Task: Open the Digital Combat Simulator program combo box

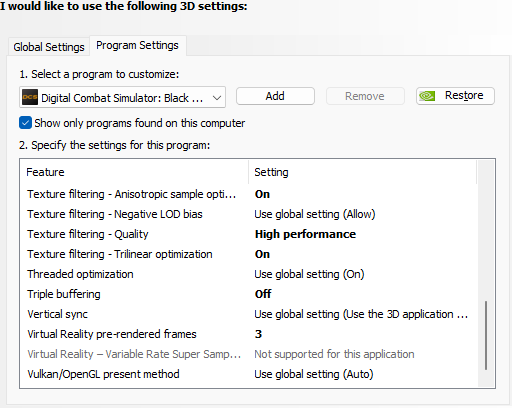Action: click(x=122, y=97)
